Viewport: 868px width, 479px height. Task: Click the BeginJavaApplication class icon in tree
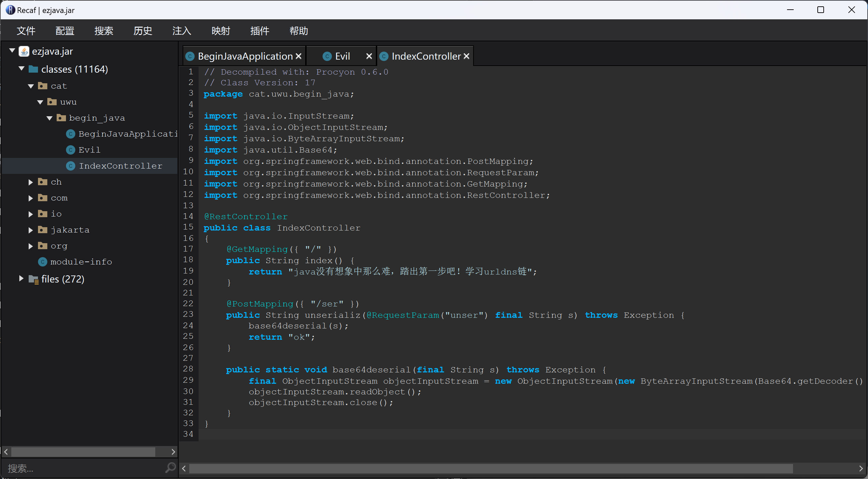click(x=70, y=134)
